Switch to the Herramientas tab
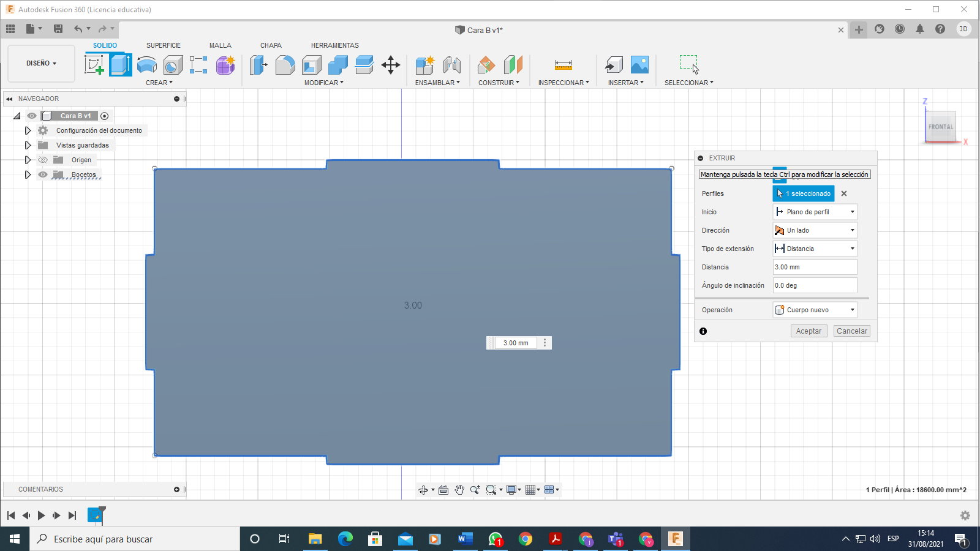This screenshot has width=980, height=551. (x=335, y=45)
